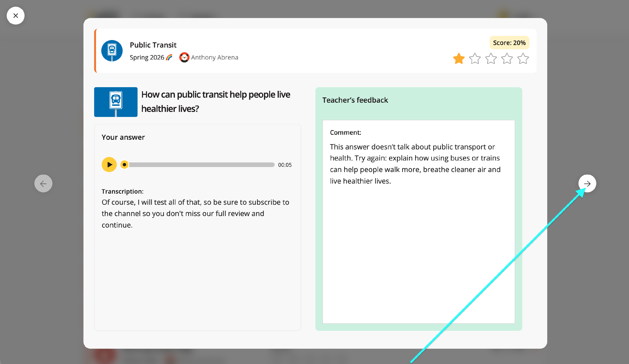Image resolution: width=629 pixels, height=364 pixels.
Task: Click the square bus stop question thumbnail
Action: pos(116,102)
